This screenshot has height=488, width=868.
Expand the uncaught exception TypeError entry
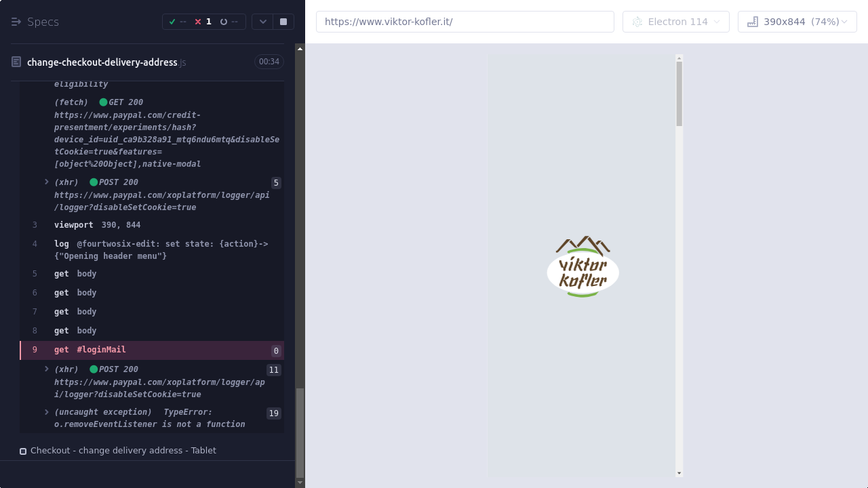(47, 412)
